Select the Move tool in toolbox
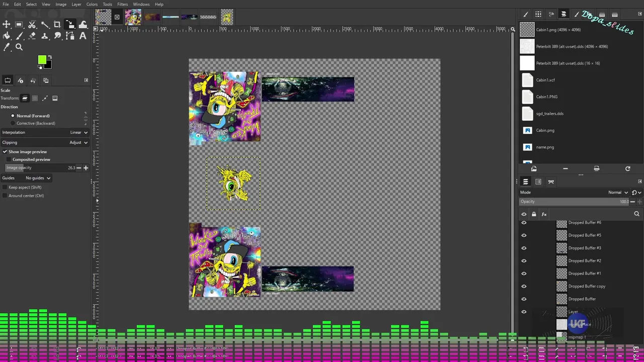 point(7,25)
